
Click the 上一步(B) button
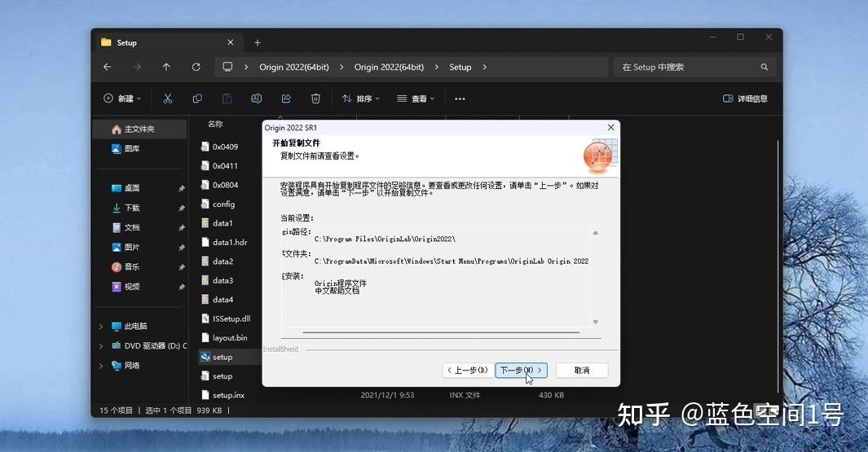pyautogui.click(x=468, y=370)
